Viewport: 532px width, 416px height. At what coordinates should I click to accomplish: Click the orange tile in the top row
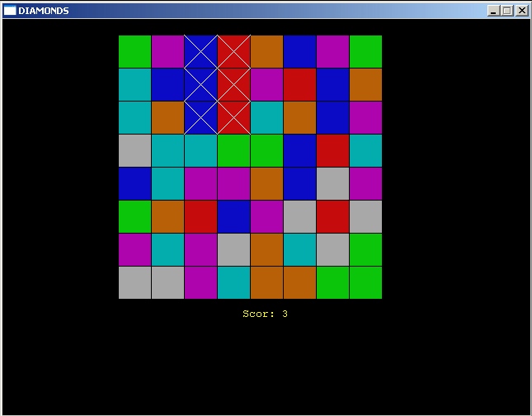[x=266, y=52]
